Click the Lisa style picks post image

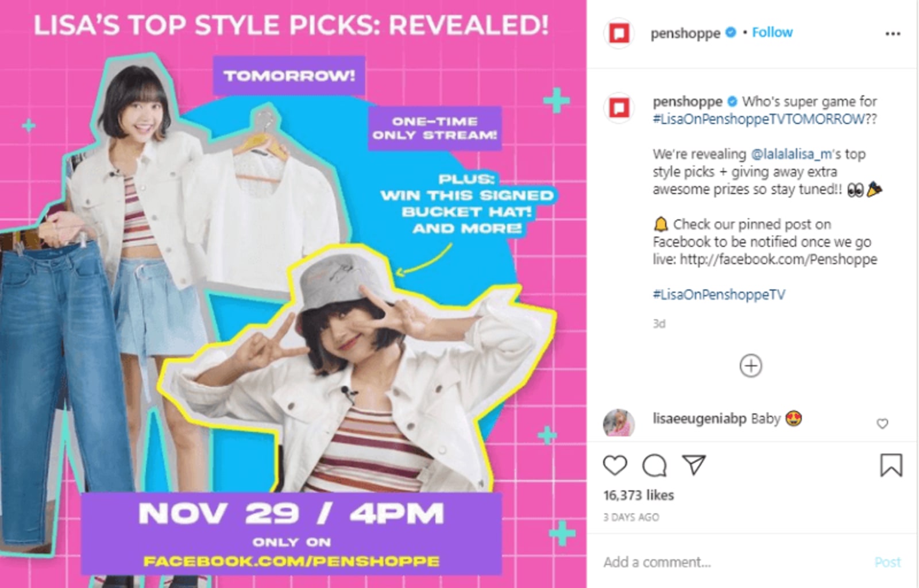293,294
